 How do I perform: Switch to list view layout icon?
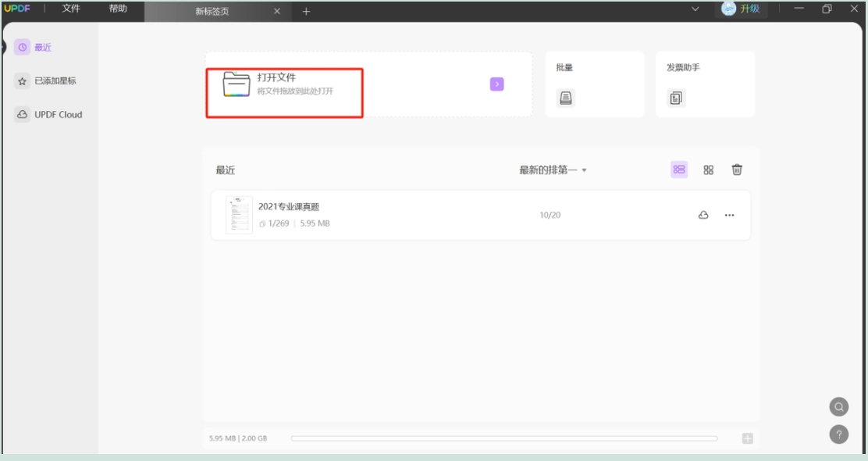(679, 170)
